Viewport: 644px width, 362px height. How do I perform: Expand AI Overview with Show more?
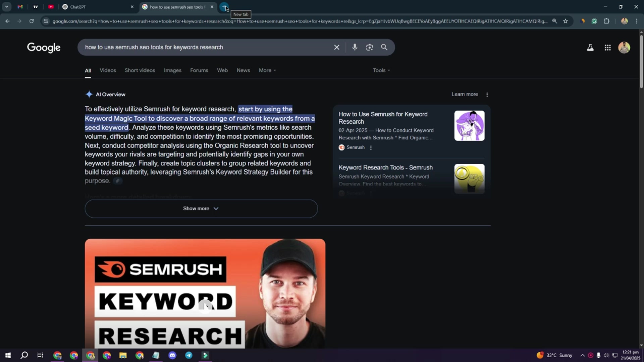pyautogui.click(x=201, y=208)
